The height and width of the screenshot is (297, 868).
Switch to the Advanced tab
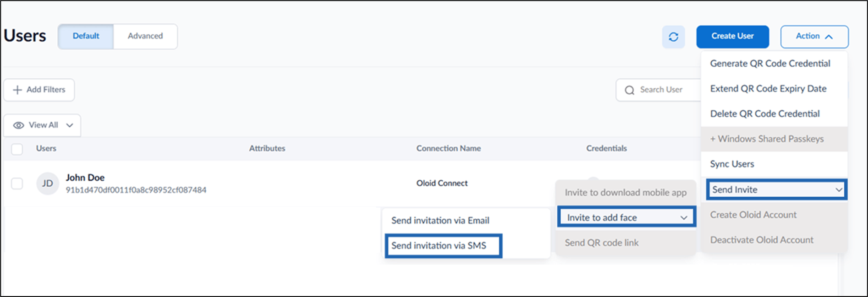pyautogui.click(x=145, y=36)
